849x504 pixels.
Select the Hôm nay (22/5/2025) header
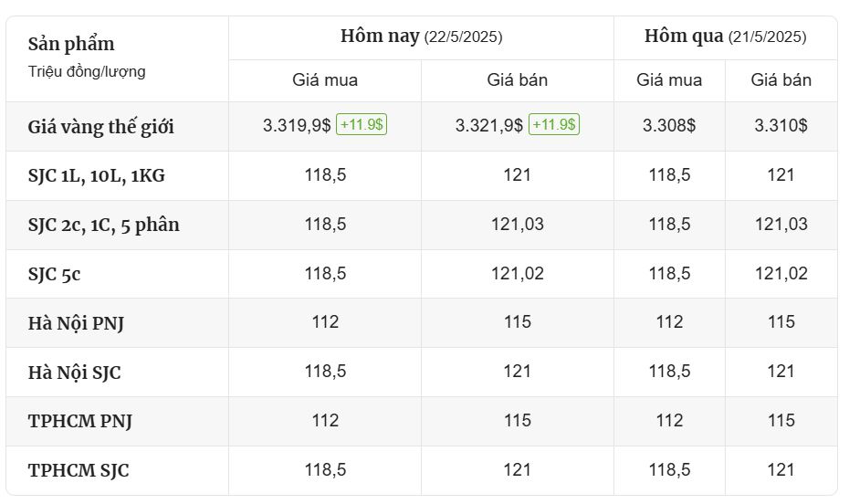pos(421,37)
